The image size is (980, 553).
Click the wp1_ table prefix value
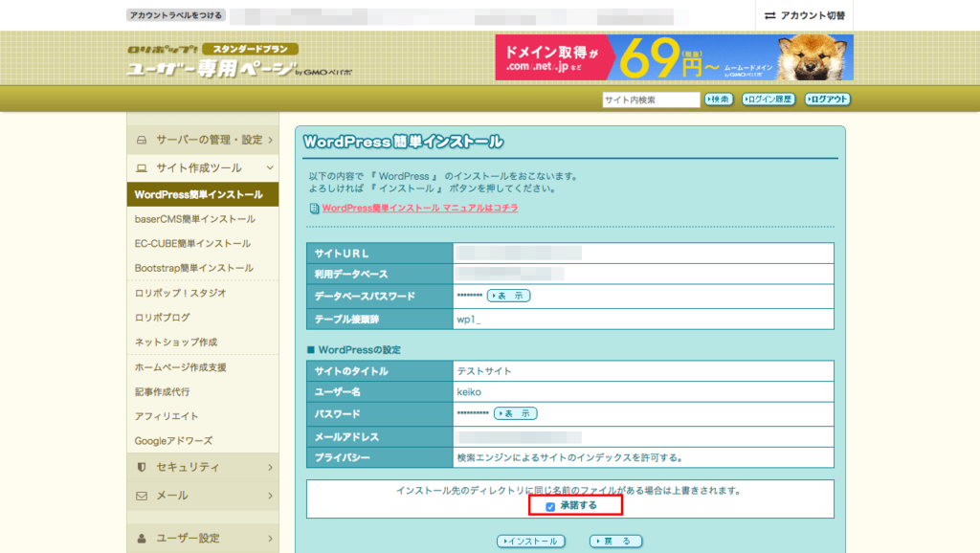[x=469, y=320]
